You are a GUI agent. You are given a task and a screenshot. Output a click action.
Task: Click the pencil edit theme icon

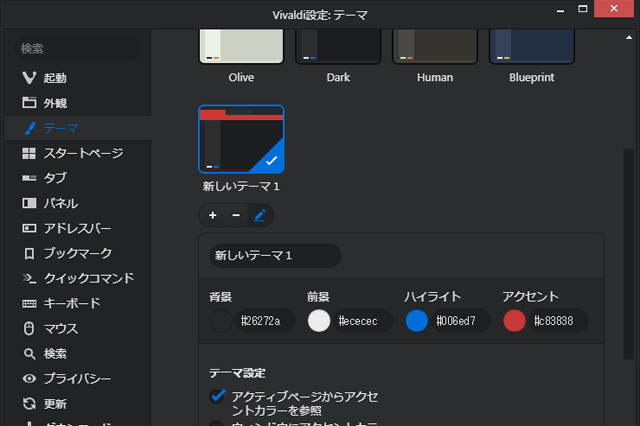(x=260, y=215)
